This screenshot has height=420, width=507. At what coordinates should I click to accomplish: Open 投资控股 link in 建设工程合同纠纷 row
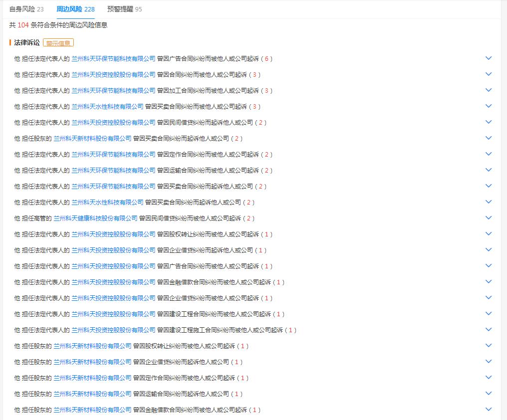[x=113, y=314]
